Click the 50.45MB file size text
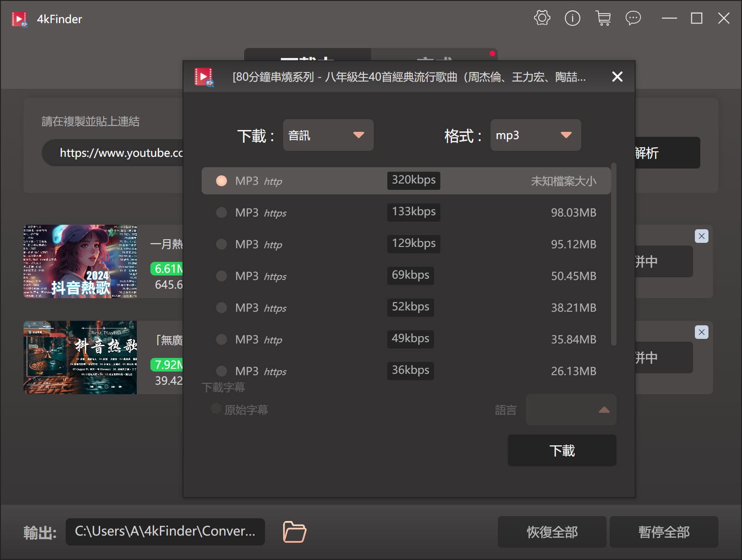This screenshot has height=560, width=742. (573, 276)
